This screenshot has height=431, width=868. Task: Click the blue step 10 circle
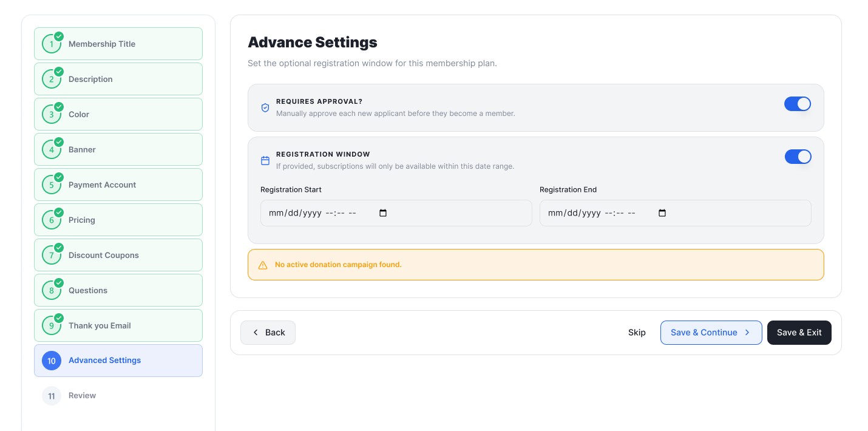(52, 361)
